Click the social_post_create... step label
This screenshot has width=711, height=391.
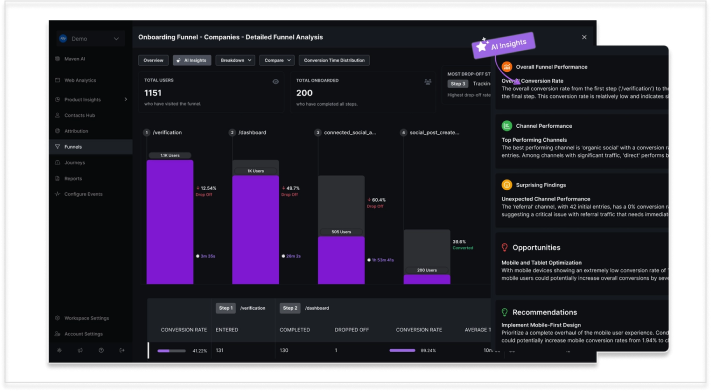coord(434,132)
